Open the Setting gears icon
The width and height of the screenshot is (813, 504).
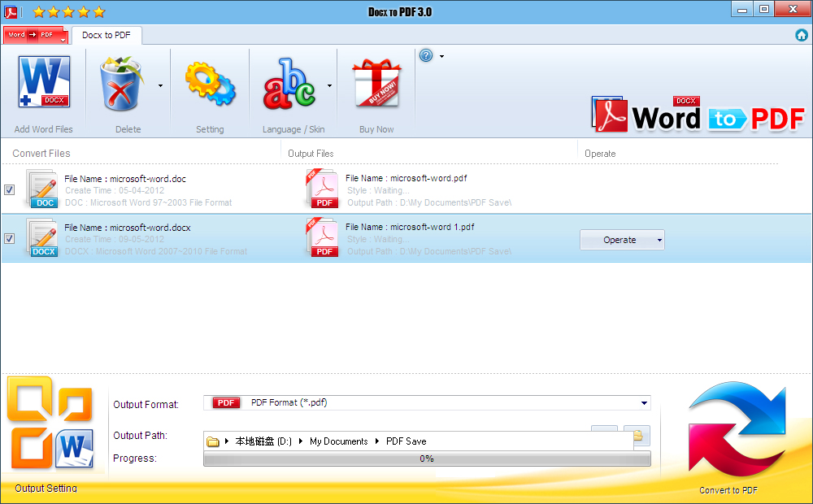(210, 84)
